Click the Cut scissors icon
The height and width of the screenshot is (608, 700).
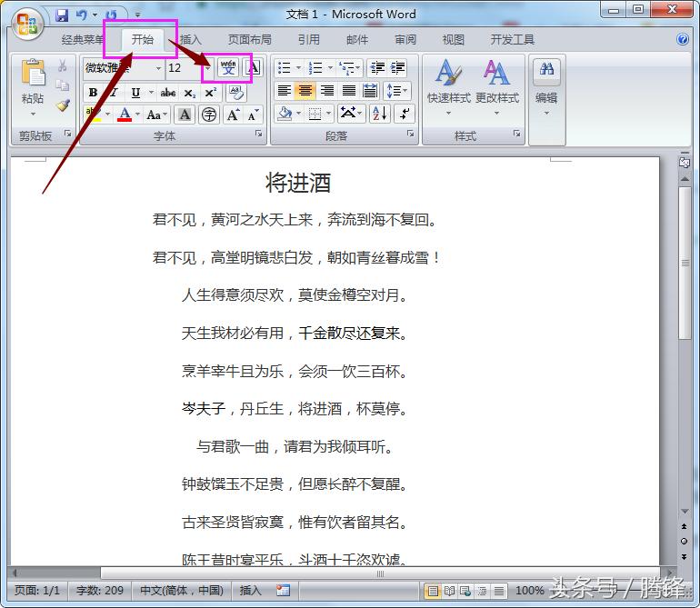coord(63,65)
